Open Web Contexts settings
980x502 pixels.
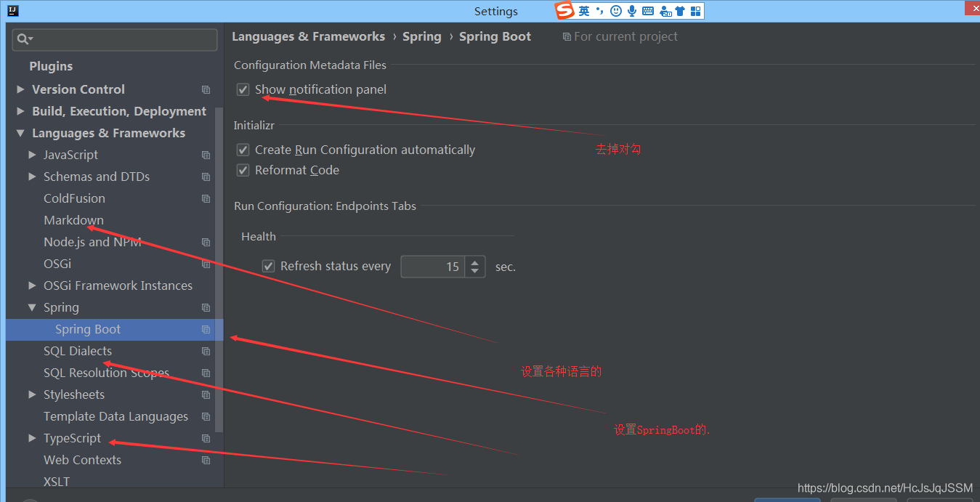coord(82,460)
